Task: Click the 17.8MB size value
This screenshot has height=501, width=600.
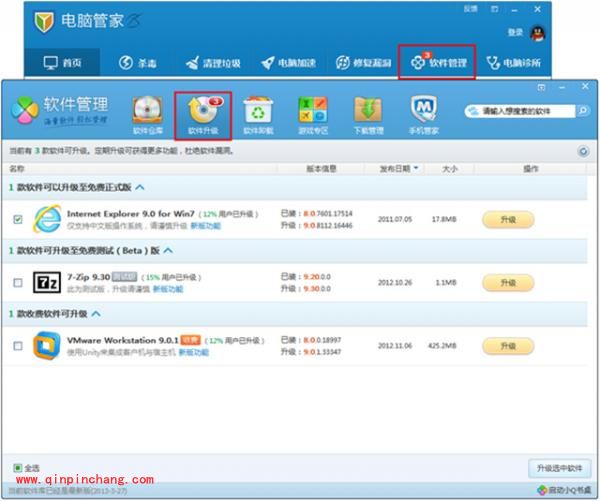Action: pos(444,219)
